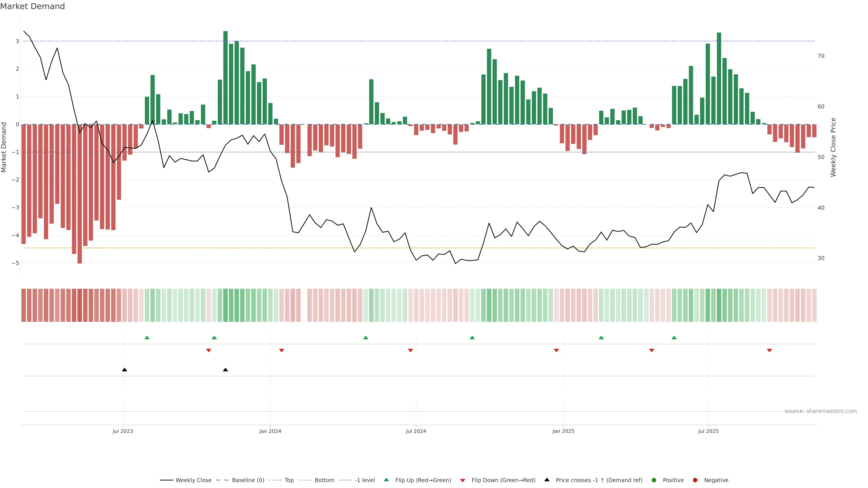Screen dimensions: 868x488
Task: Click the Flip Up green triangle legend icon
Action: click(386, 480)
